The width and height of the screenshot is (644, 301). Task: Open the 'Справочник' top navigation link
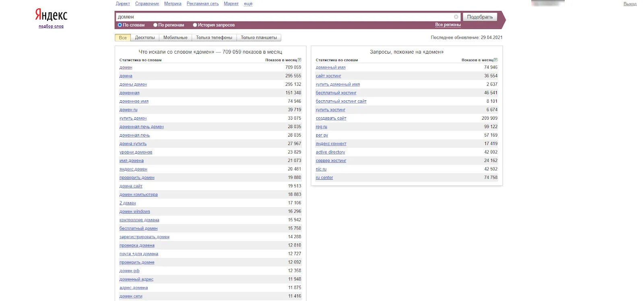point(147,4)
